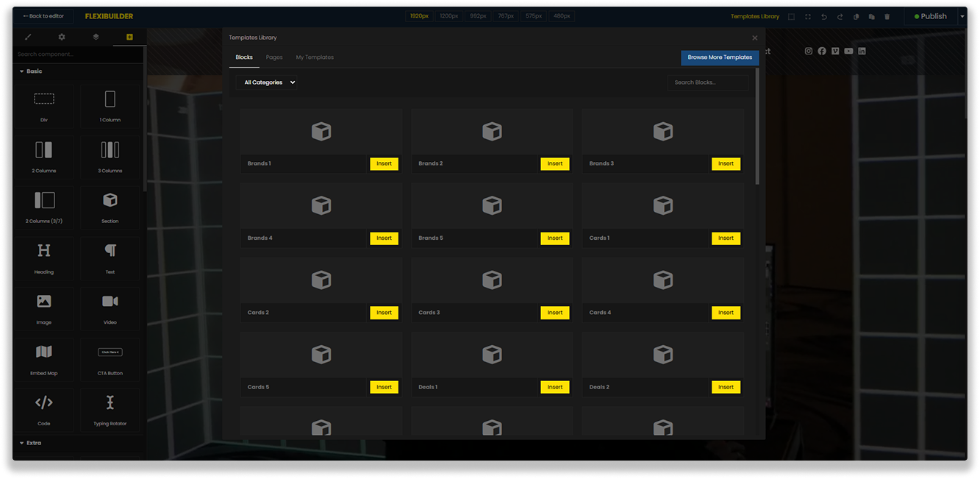Add a 3 Columns component
Viewport: 980px width, 479px height.
tap(110, 156)
